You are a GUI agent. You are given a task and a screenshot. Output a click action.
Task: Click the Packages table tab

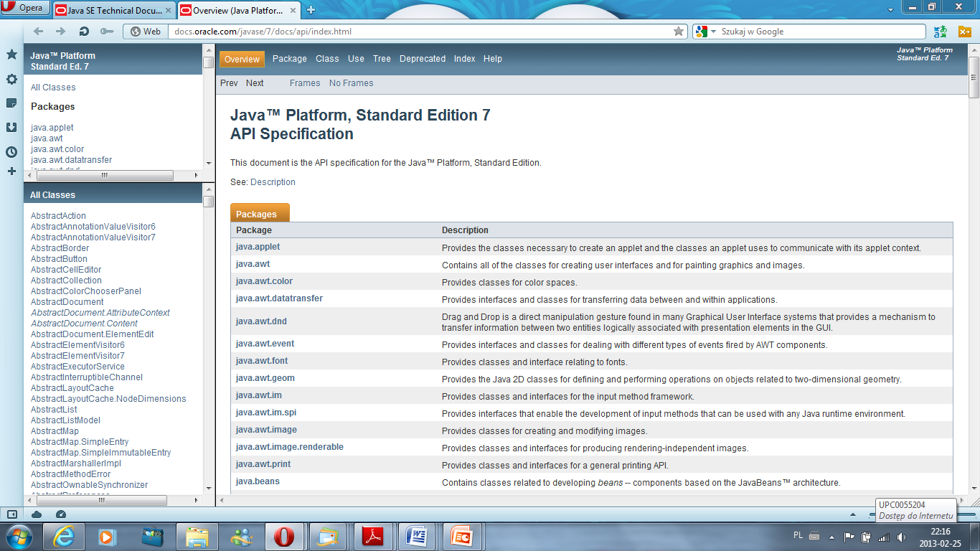point(259,213)
